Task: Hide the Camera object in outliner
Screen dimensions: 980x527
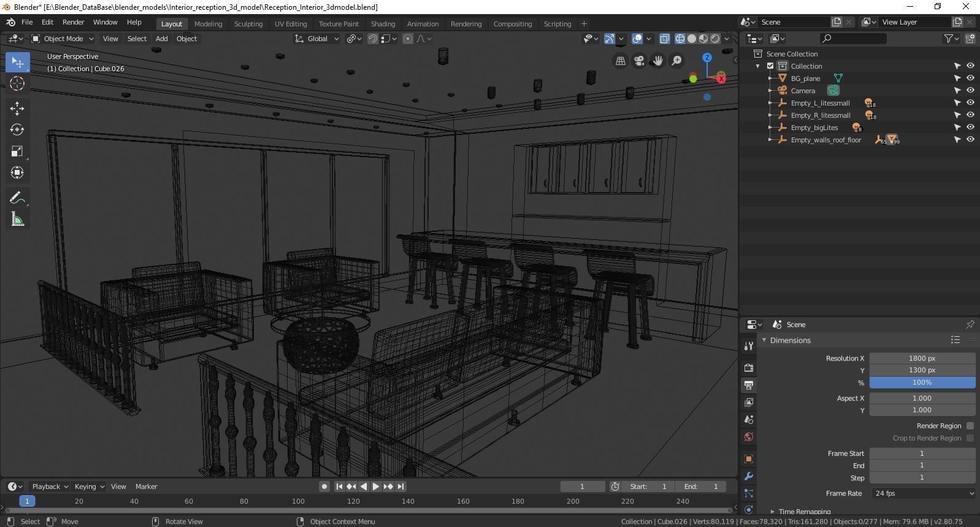Action: pyautogui.click(x=970, y=91)
